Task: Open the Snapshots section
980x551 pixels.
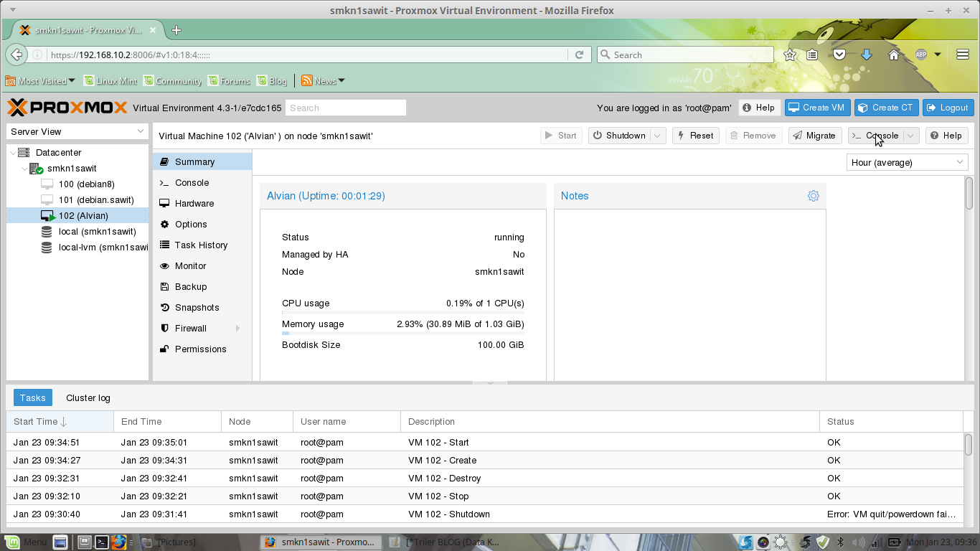Action: pyautogui.click(x=202, y=308)
